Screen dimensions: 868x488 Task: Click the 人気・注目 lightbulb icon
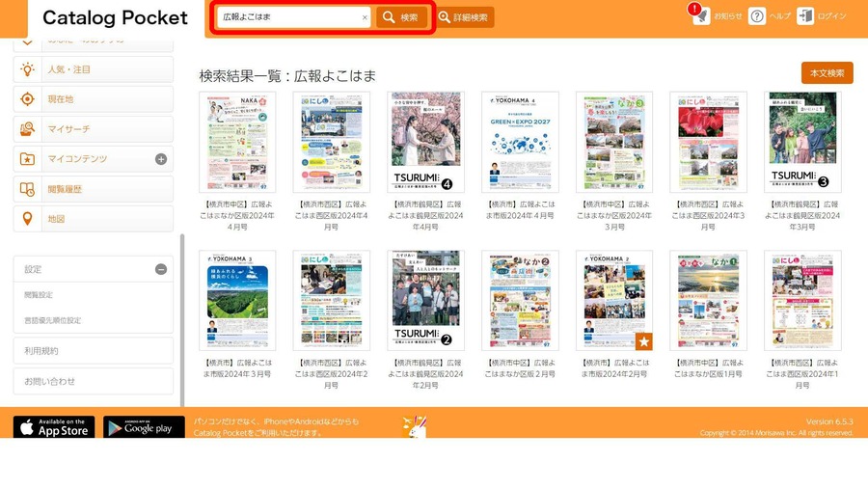[x=28, y=69]
